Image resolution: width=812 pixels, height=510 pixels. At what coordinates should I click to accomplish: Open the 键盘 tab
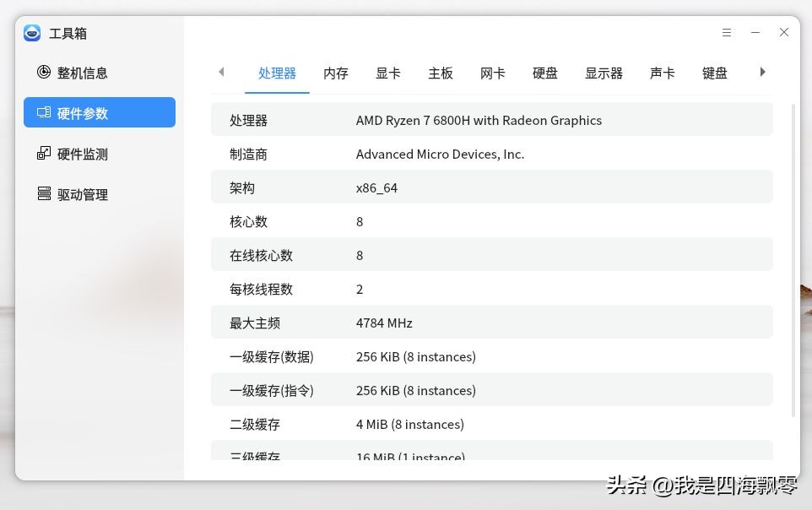[714, 73]
